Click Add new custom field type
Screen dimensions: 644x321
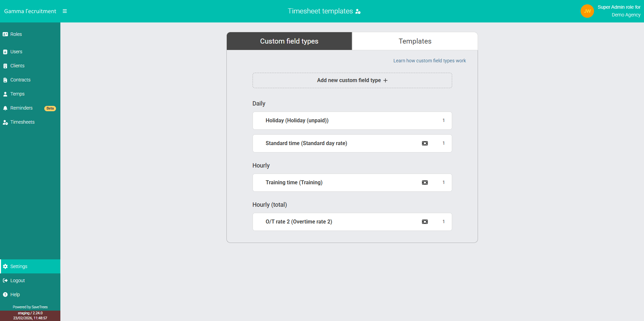tap(352, 80)
